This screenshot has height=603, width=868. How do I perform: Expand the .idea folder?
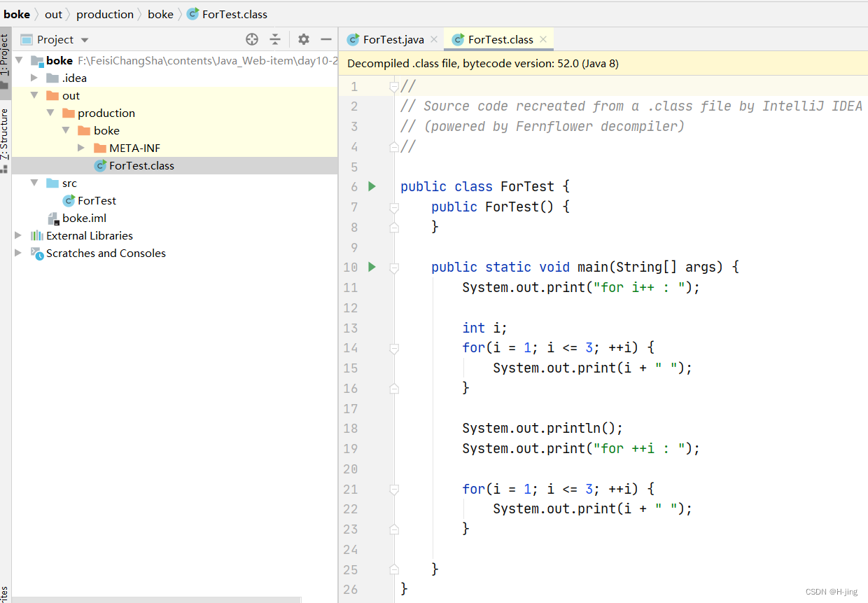pos(34,78)
